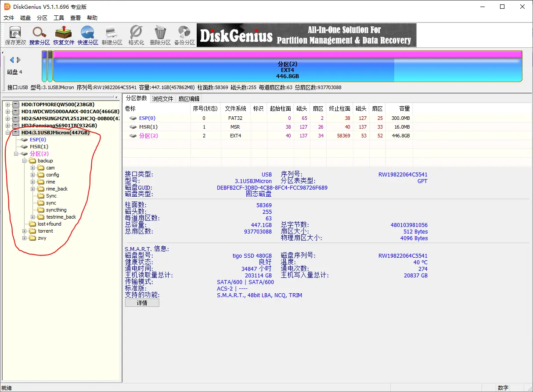Click the 备份分区 (Backup Partition) icon
This screenshot has width=533, height=392.
pyautogui.click(x=184, y=35)
